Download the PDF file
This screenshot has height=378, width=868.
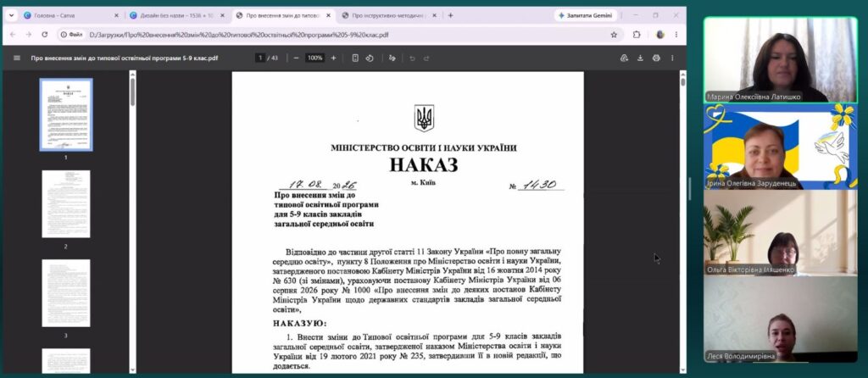point(641,58)
